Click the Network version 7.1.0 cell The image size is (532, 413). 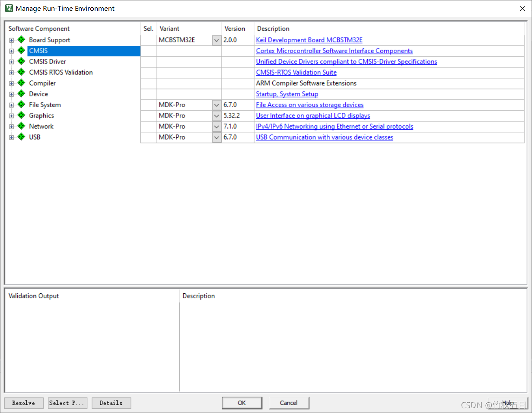click(x=238, y=127)
